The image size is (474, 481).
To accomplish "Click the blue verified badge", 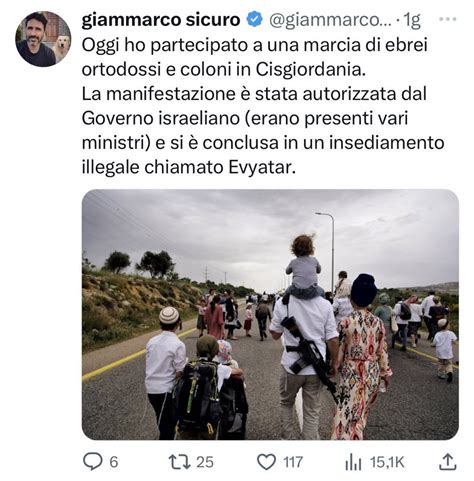I will pyautogui.click(x=254, y=20).
